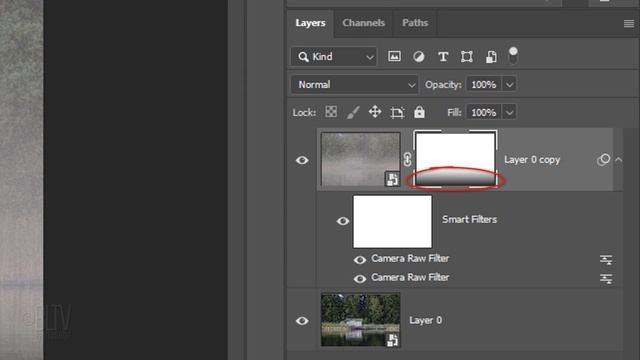
Task: Filter for smart objects icon
Action: pos(491,56)
